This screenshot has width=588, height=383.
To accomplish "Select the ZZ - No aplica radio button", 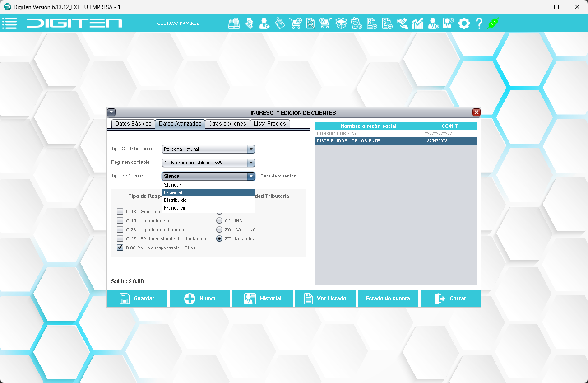I will coord(219,238).
